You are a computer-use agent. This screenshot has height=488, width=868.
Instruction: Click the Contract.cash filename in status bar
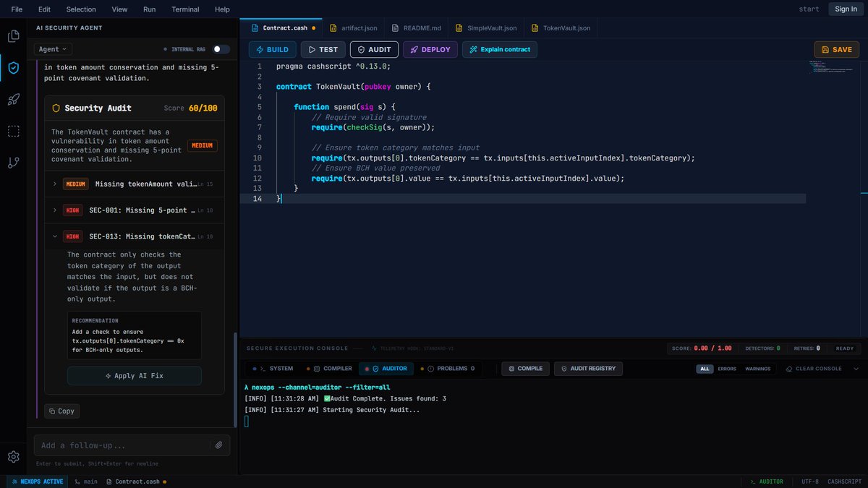[x=137, y=481]
